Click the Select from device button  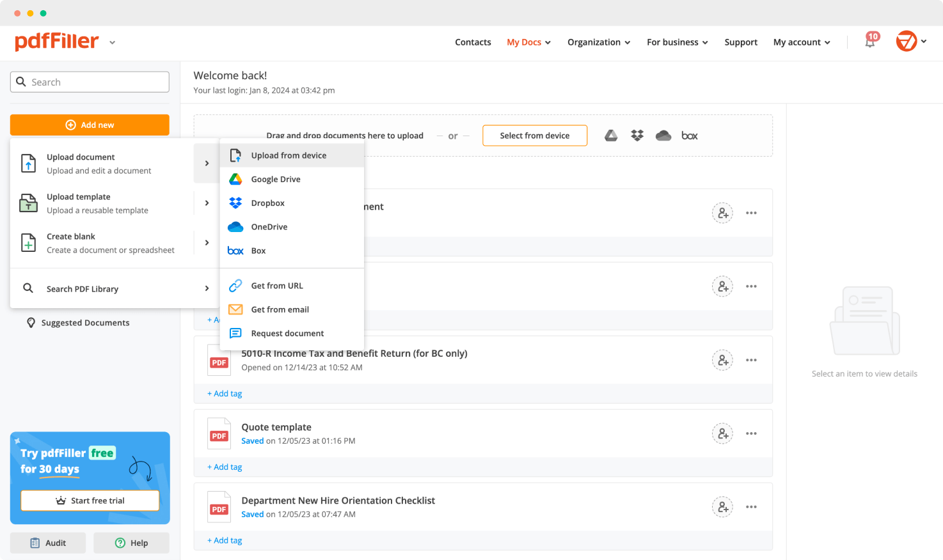click(535, 136)
